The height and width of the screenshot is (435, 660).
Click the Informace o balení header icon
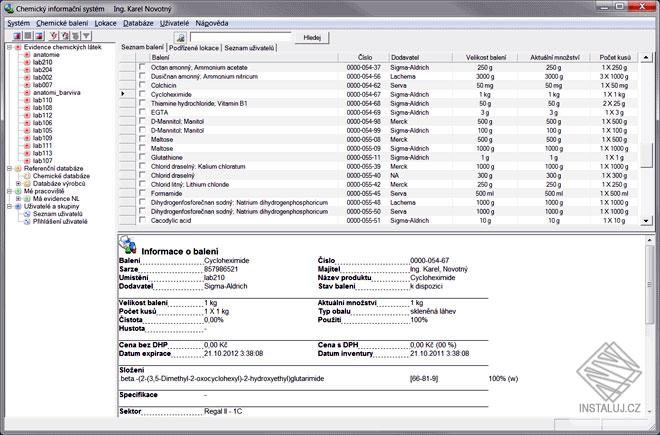[x=128, y=245]
